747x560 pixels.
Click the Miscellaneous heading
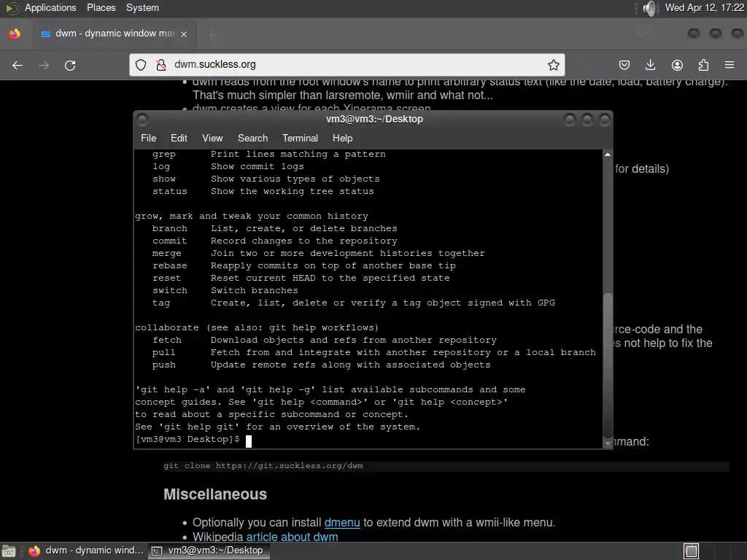(215, 494)
